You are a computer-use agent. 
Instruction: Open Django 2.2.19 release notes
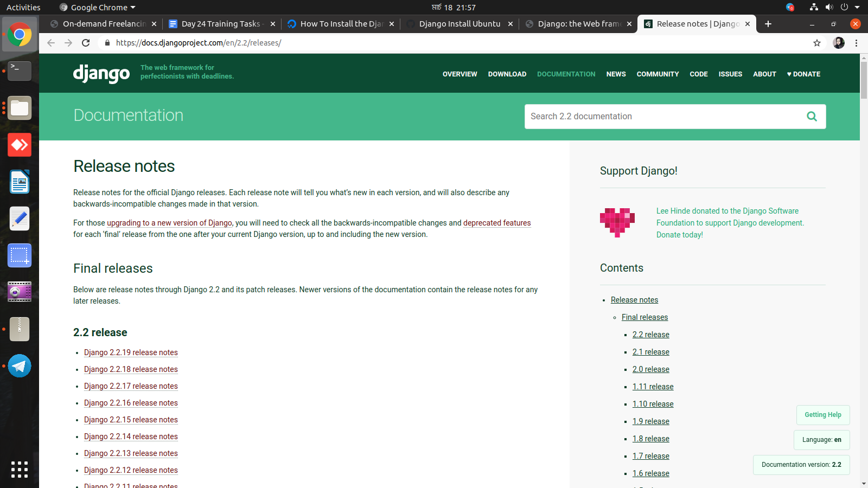[x=131, y=352]
